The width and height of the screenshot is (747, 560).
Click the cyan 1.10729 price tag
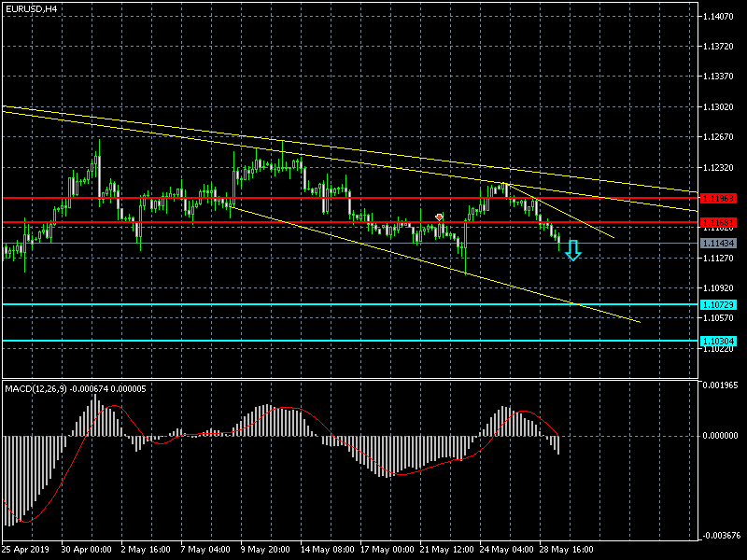click(x=718, y=305)
